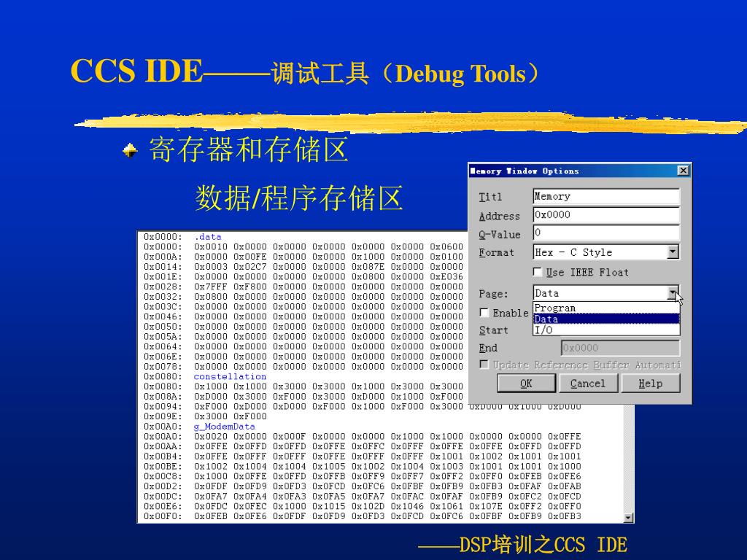Click address 0x00C8: row label
The image size is (747, 560).
coord(163,476)
